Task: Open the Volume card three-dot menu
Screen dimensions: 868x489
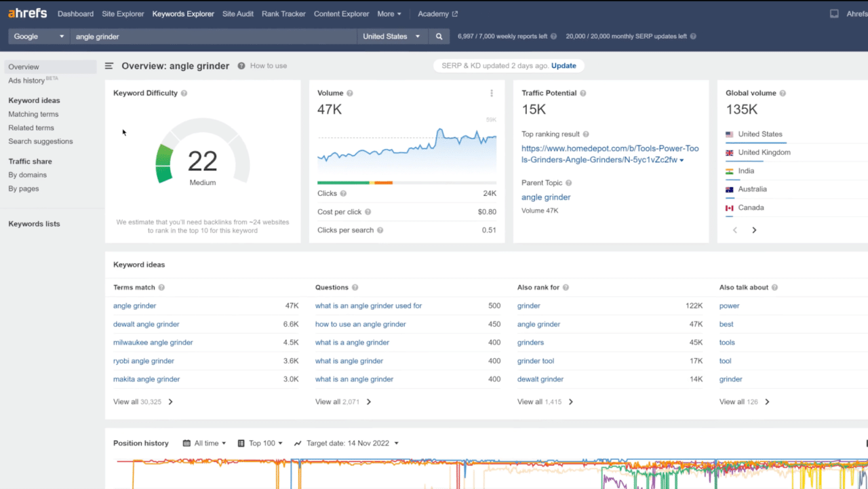Action: pyautogui.click(x=492, y=93)
